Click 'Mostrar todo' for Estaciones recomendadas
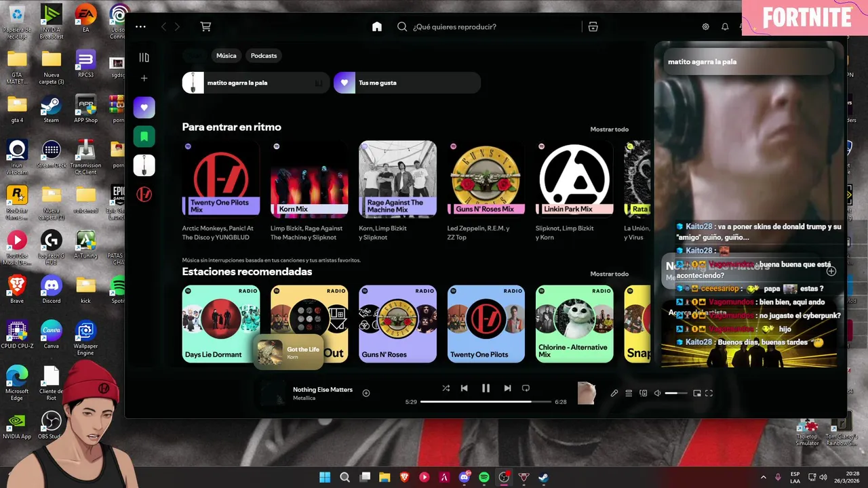 [x=609, y=274]
